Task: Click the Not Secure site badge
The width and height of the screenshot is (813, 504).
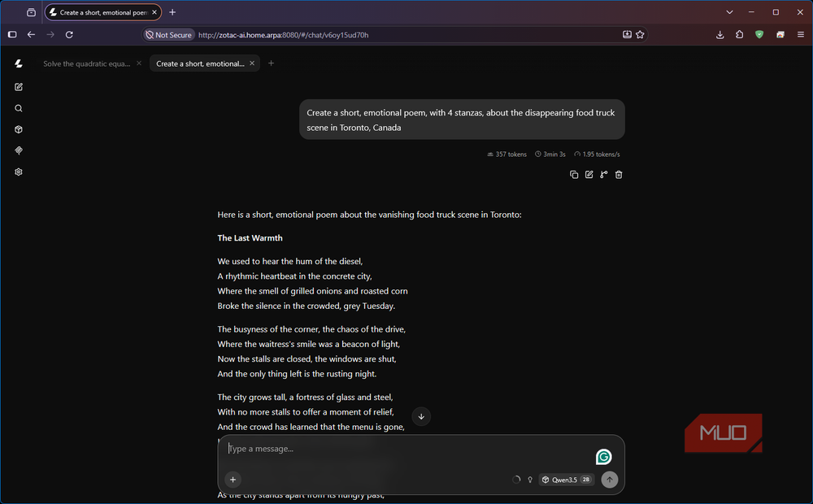Action: pyautogui.click(x=168, y=35)
